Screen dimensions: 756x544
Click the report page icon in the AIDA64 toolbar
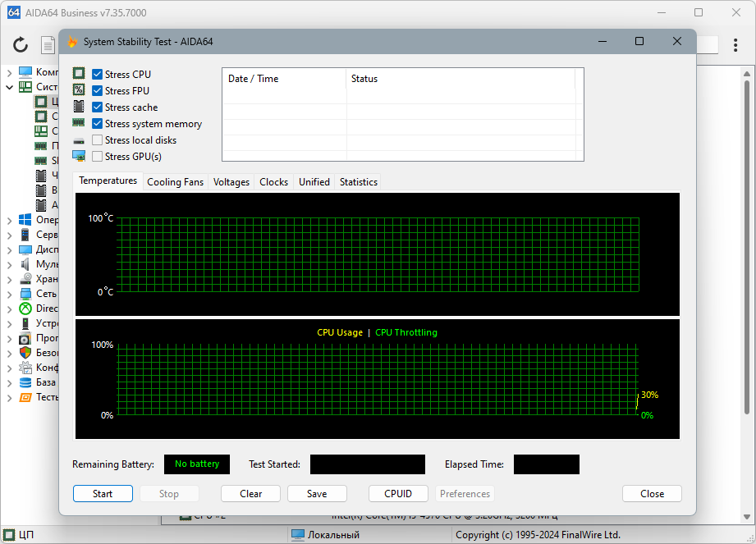tap(48, 45)
